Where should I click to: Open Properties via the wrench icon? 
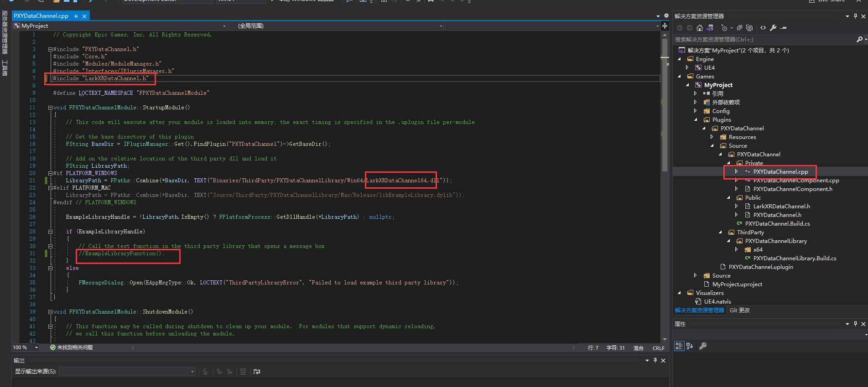(x=773, y=28)
